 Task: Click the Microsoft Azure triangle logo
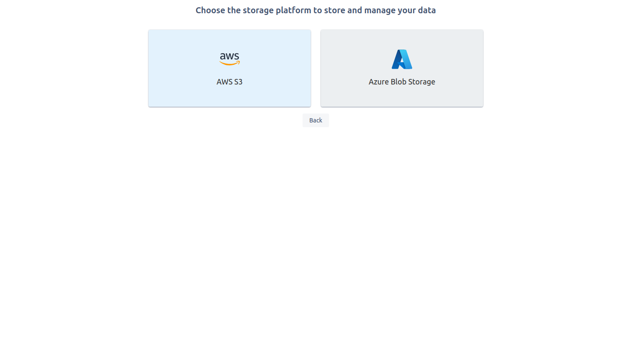coord(402,59)
